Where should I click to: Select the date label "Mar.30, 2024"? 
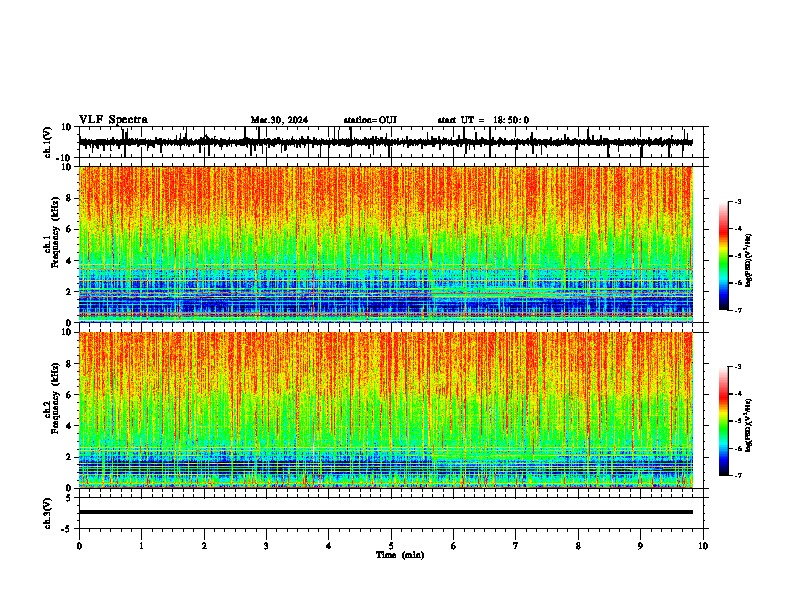coord(279,120)
